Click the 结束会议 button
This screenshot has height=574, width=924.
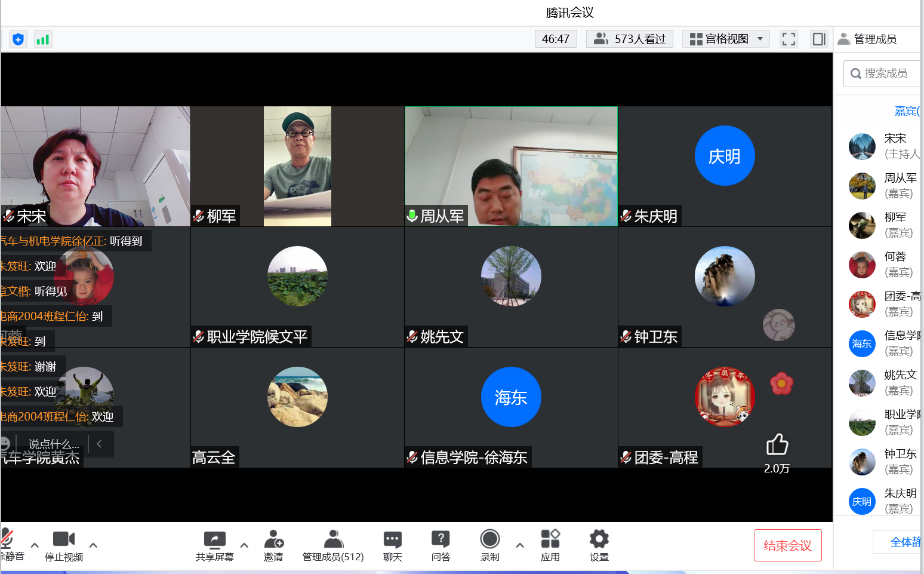tap(788, 545)
